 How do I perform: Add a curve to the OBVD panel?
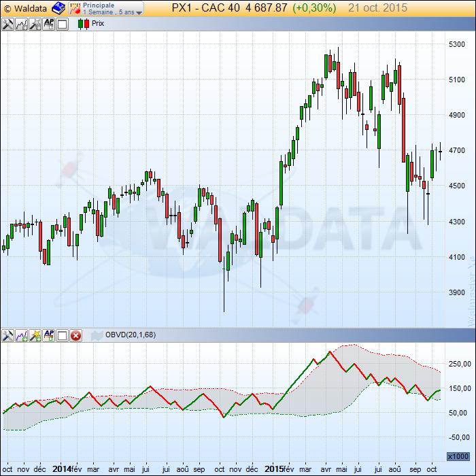pos(22,335)
